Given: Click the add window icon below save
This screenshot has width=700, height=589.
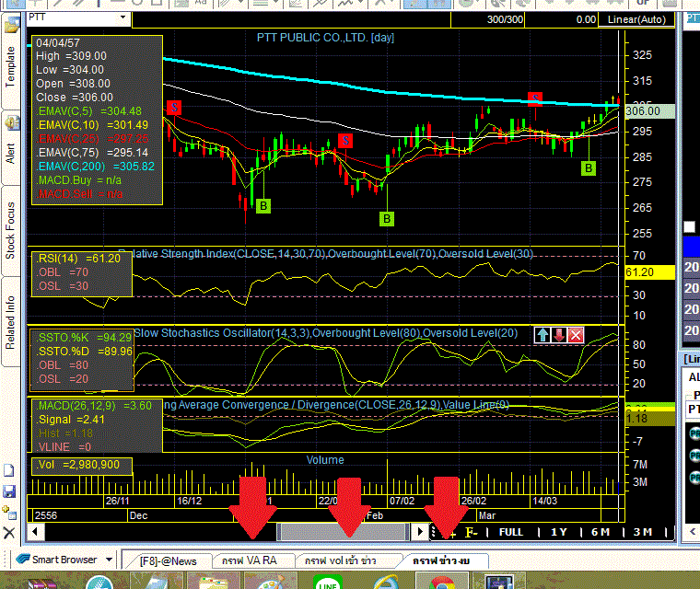Looking at the screenshot, I should click(x=9, y=513).
